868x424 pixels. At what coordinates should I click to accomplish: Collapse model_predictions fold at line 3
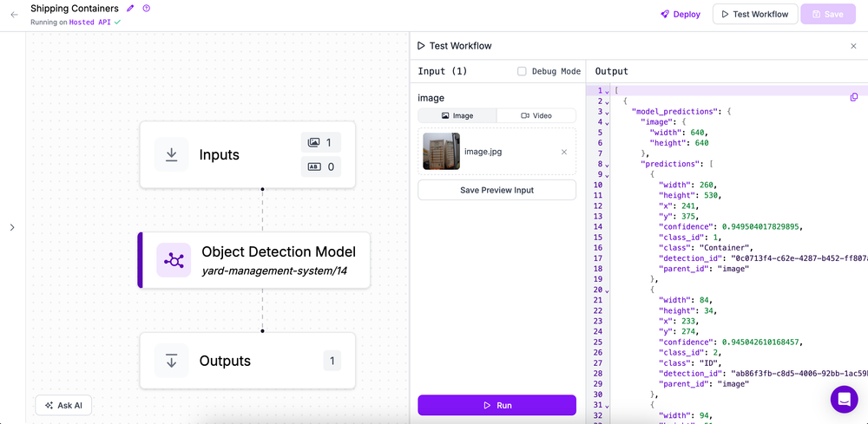coord(607,112)
